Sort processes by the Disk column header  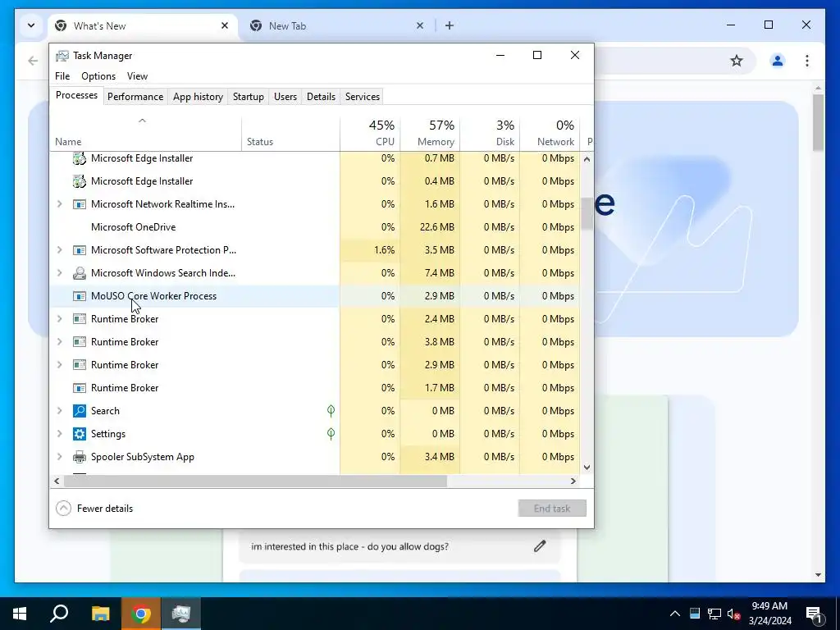tap(491, 133)
